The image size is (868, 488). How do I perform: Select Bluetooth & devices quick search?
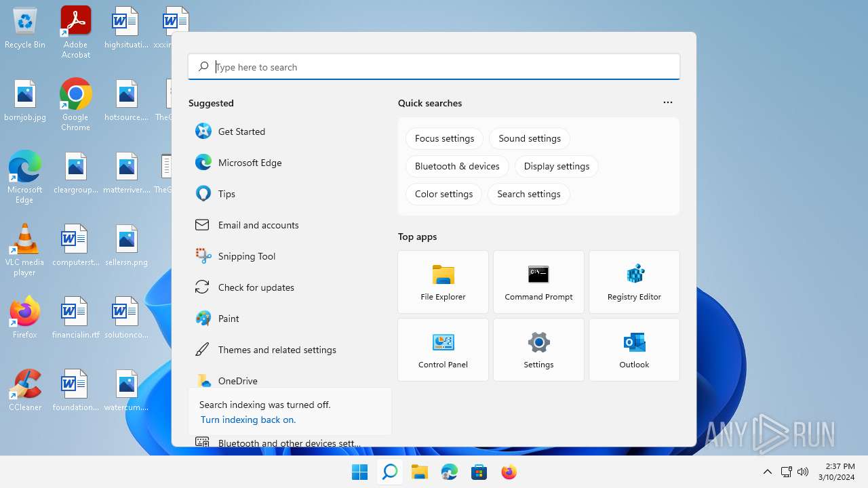click(x=457, y=166)
